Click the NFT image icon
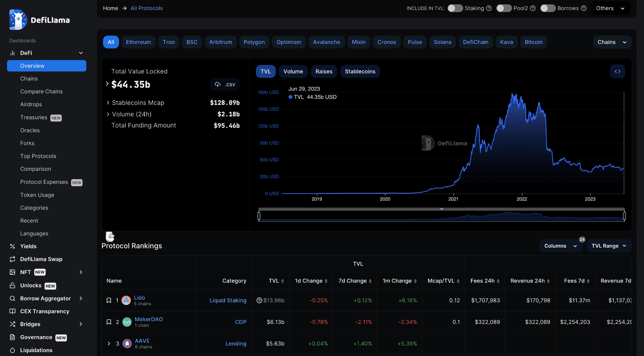Viewport: 644px width, 356px height. pyautogui.click(x=12, y=272)
